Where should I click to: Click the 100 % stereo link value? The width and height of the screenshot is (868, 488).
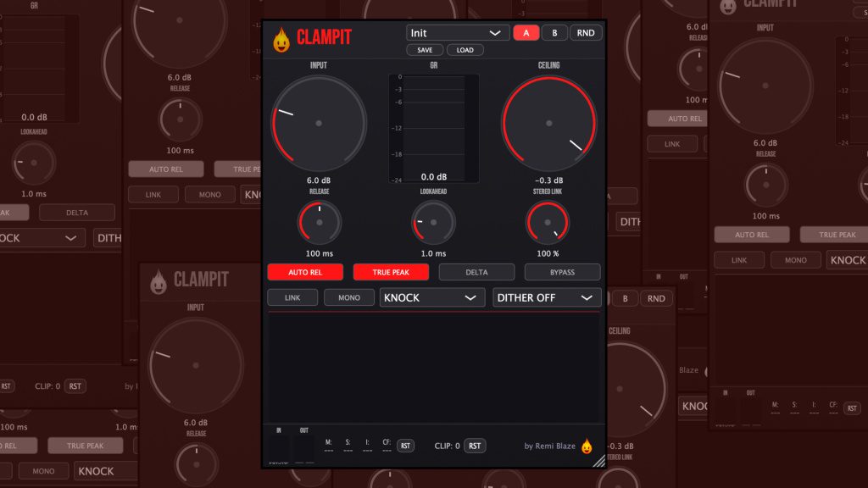click(548, 253)
